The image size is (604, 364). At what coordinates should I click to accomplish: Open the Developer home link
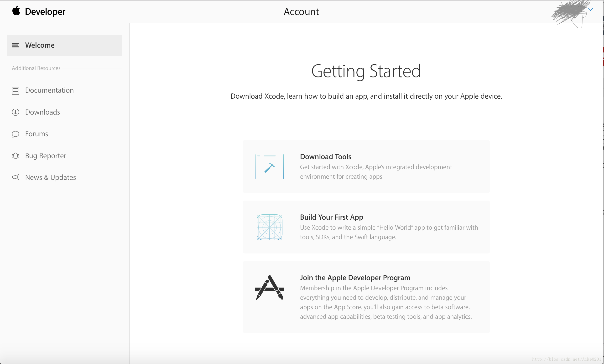coord(45,11)
